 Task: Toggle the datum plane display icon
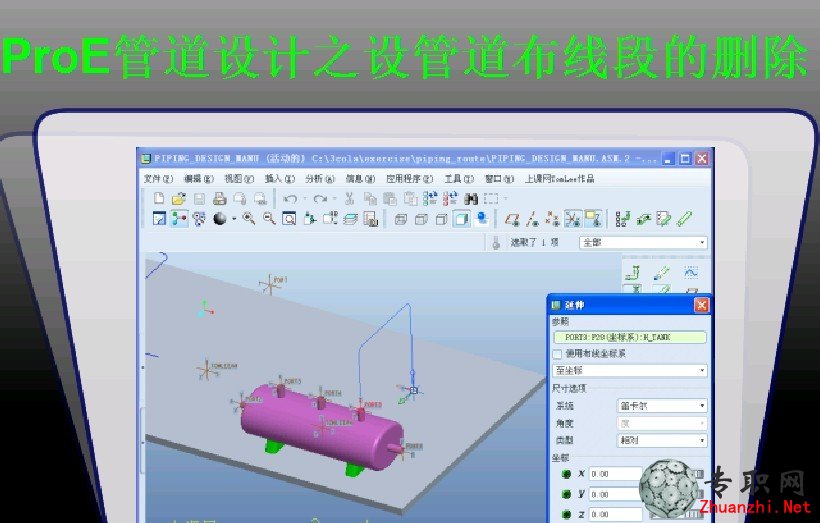[x=512, y=219]
